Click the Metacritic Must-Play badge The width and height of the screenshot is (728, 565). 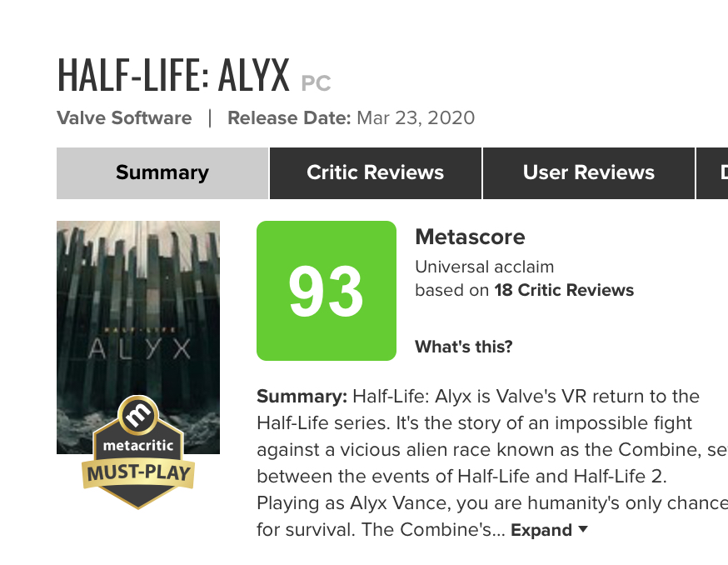138,452
